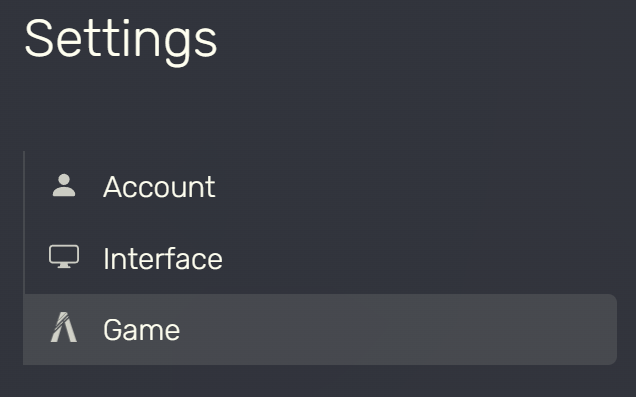The image size is (636, 397).
Task: Open the Account settings tab
Action: tap(320, 187)
